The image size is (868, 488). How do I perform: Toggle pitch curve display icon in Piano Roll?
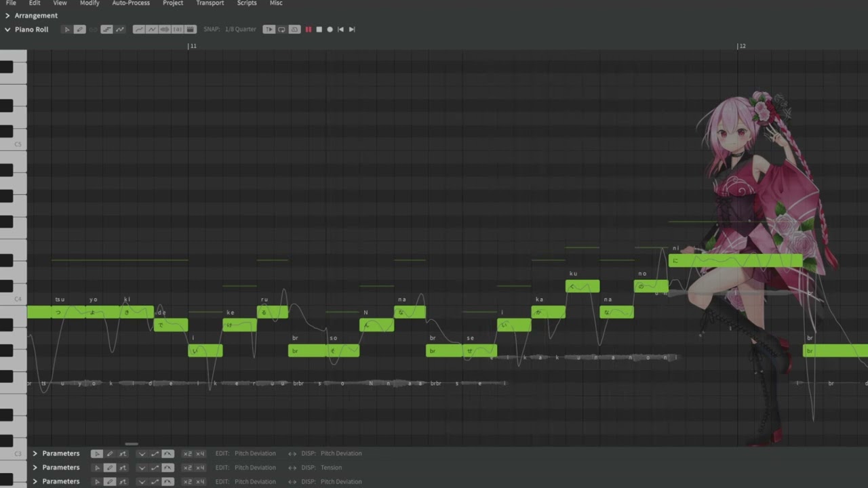tap(119, 29)
